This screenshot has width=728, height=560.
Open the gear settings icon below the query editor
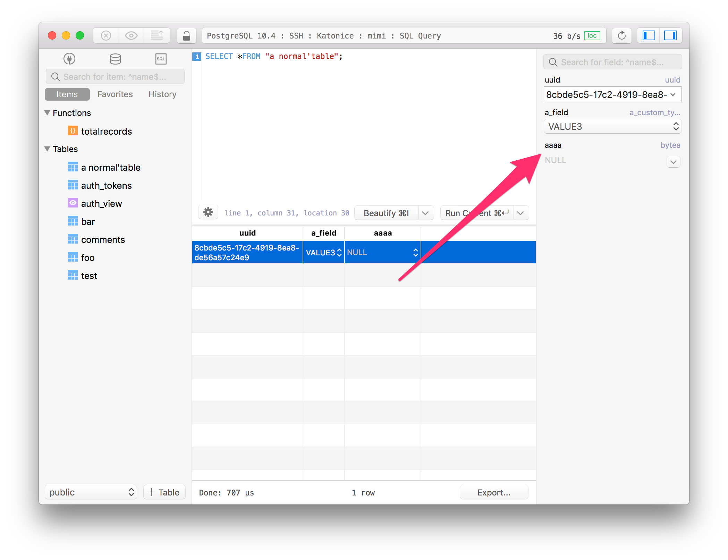click(208, 212)
